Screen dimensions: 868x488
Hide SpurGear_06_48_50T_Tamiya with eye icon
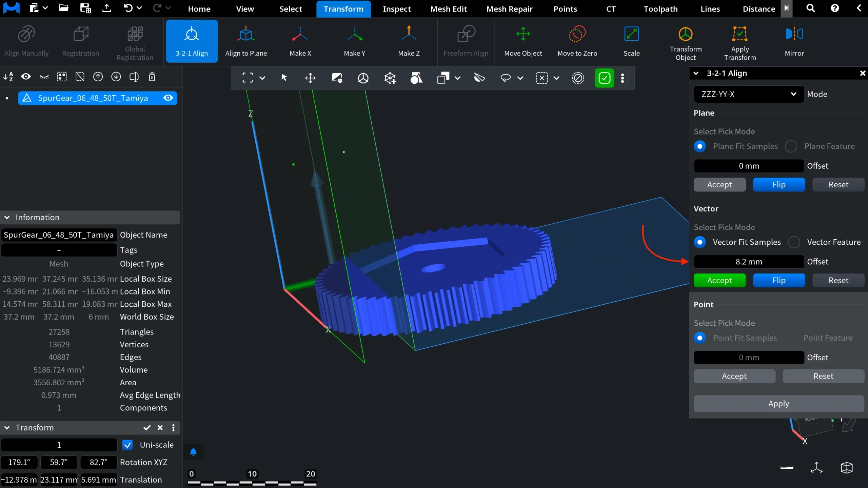(168, 98)
